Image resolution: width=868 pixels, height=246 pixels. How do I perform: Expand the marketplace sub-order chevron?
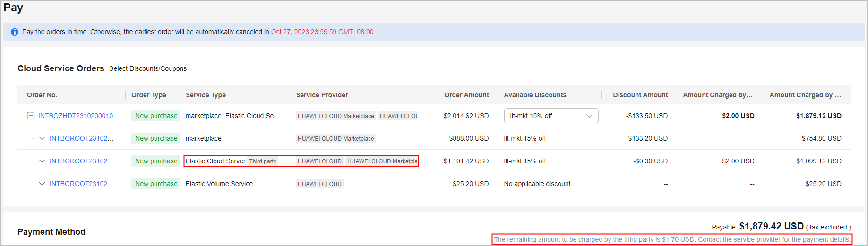tap(42, 138)
